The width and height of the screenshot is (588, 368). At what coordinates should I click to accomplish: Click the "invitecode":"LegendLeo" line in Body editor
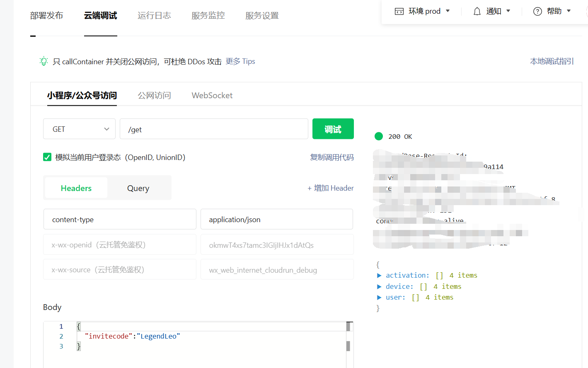[133, 336]
